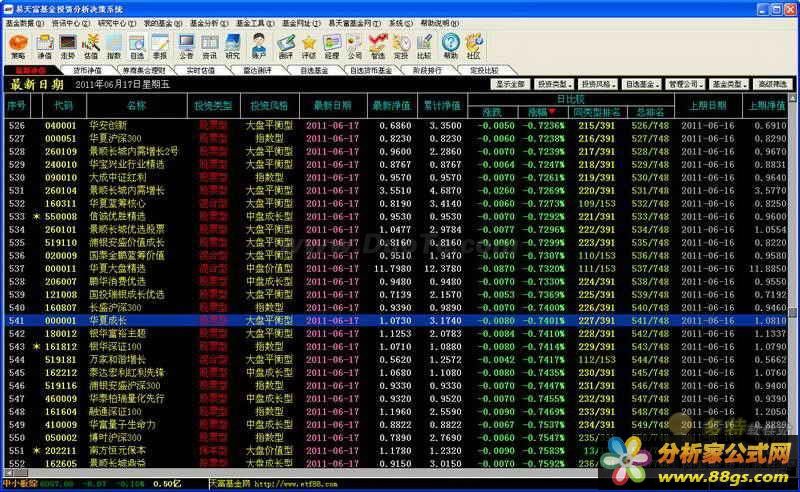800x492 pixels.
Task: Click the 测评 evaluation toolbar icon
Action: tap(286, 46)
